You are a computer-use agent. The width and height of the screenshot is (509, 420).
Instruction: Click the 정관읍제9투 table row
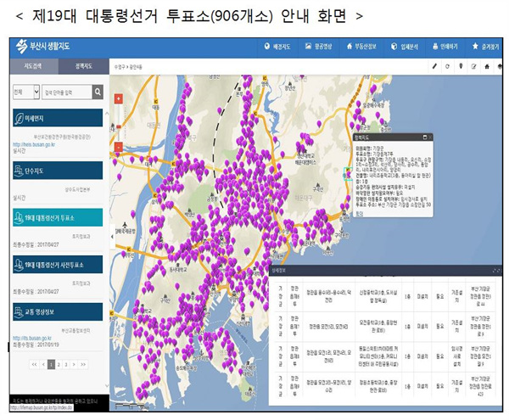point(385,386)
